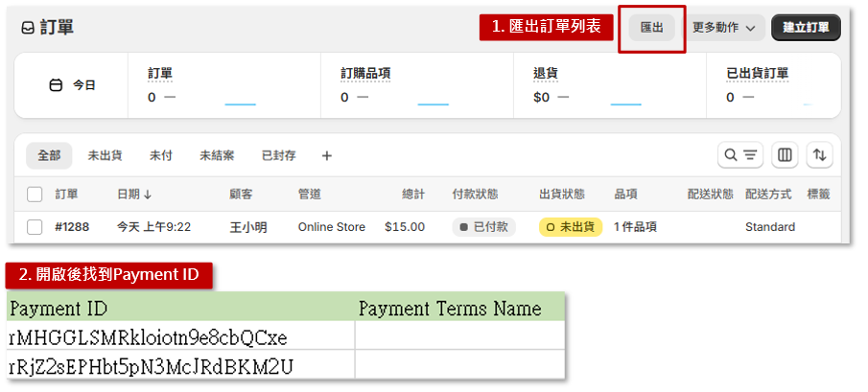The width and height of the screenshot is (868, 392).
Task: Click the 已付款 payment status badge
Action: click(x=483, y=227)
